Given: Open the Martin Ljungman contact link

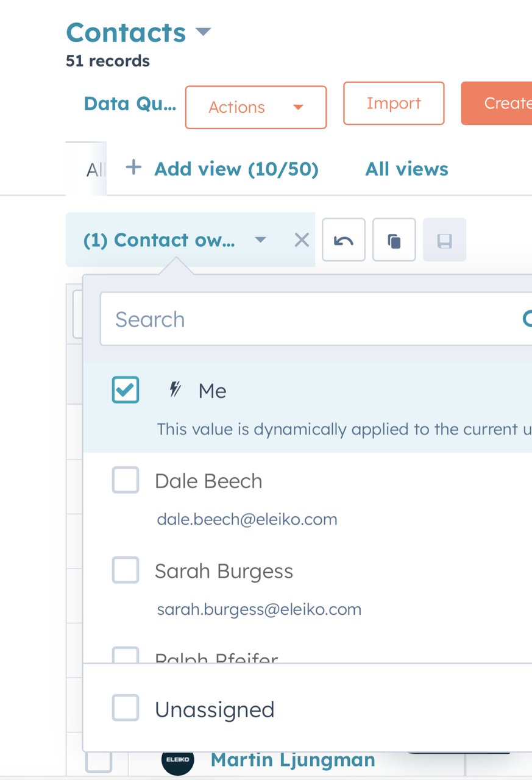Looking at the screenshot, I should tap(293, 760).
